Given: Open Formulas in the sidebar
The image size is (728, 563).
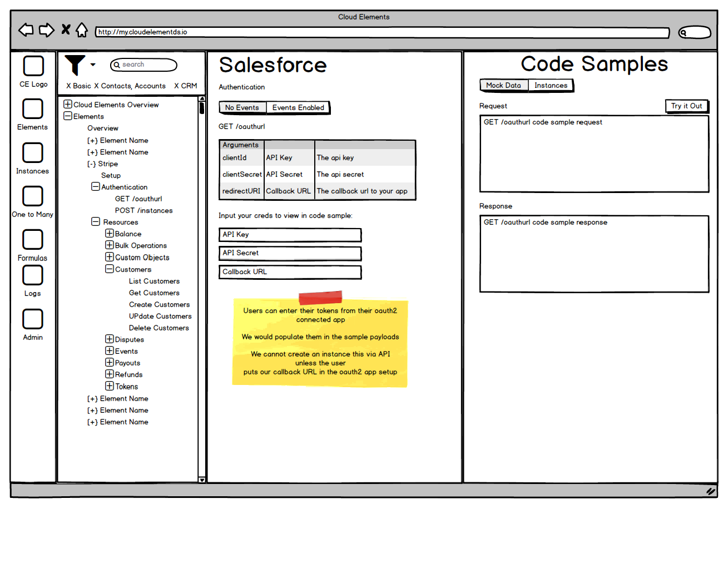Looking at the screenshot, I should coord(33,240).
